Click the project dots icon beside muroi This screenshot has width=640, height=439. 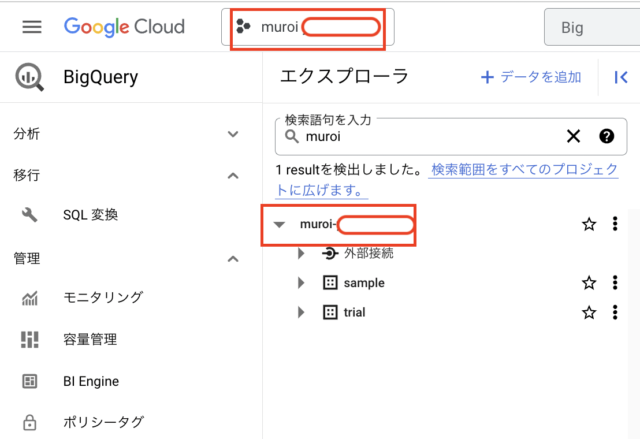coord(243,27)
